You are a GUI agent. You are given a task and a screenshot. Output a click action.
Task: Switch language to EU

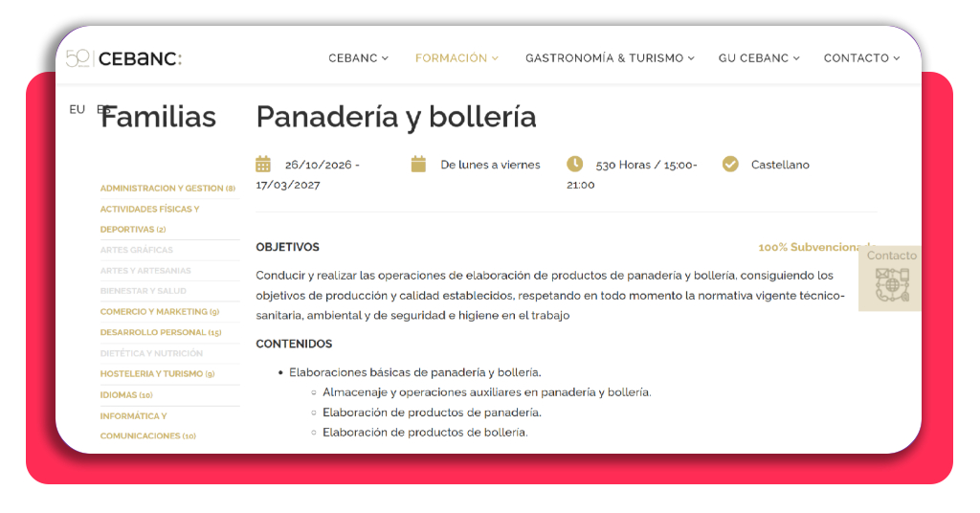coord(77,109)
